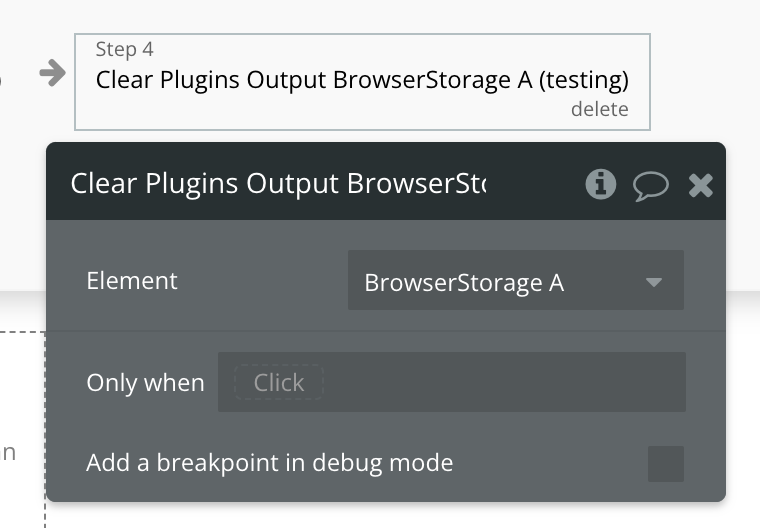Open the info icon in panel header
Viewport: 760px width, 528px height.
(601, 184)
